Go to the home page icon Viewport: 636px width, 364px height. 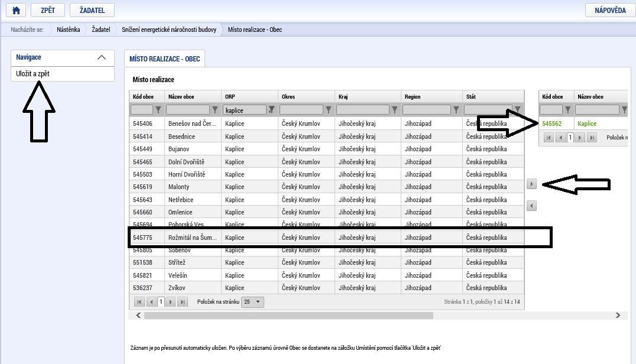pos(16,10)
